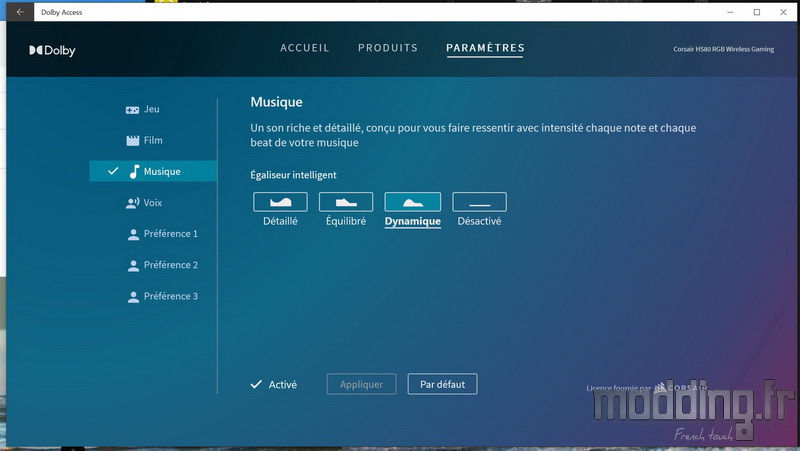This screenshot has height=451, width=800.
Task: Select the Jeu gamepad icon
Action: pos(132,110)
